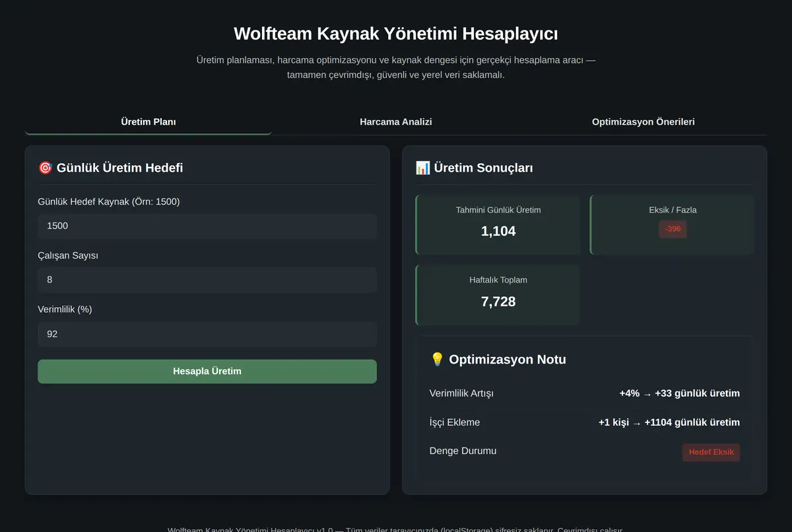792x532 pixels.
Task: Click the Çalışan Sayısı label
Action: (x=68, y=255)
